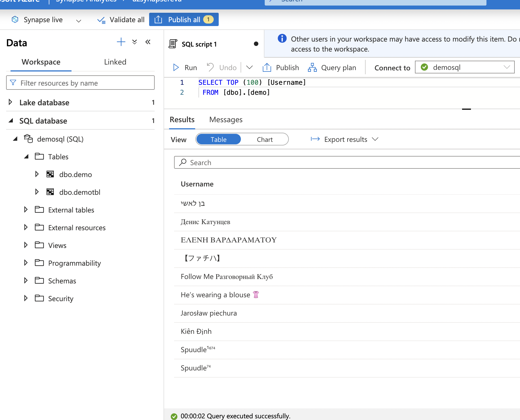Click the dbo.demo table icon

50,174
